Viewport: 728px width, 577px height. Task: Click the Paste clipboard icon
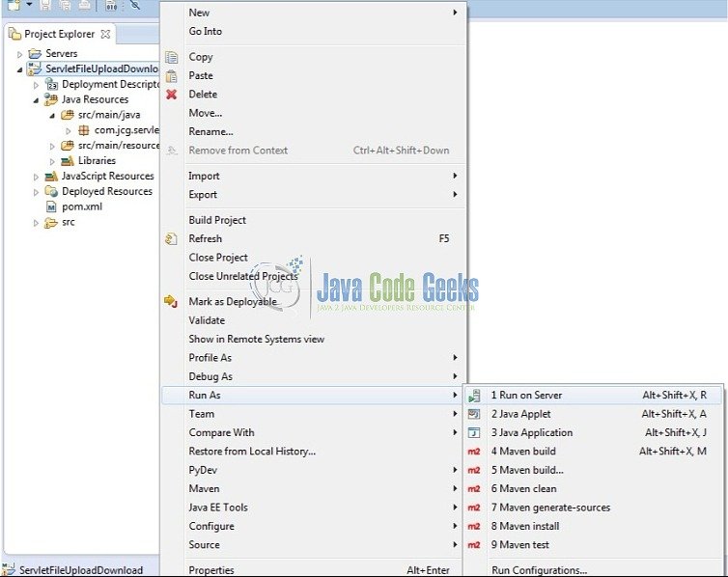(171, 75)
